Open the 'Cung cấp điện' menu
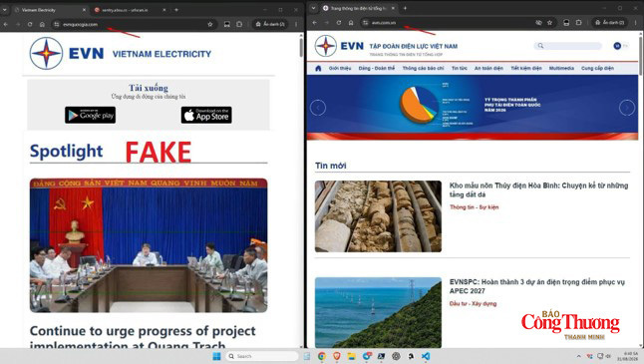Viewport: 644px width, 364px height. pos(597,68)
